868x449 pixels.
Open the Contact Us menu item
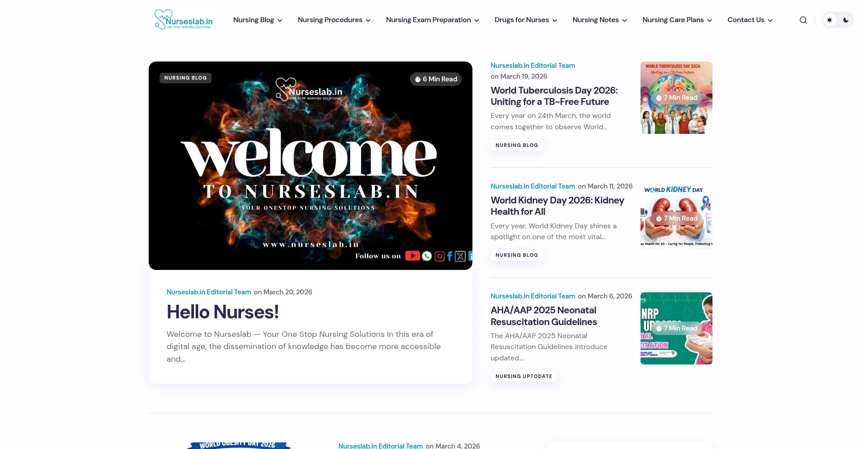click(746, 20)
